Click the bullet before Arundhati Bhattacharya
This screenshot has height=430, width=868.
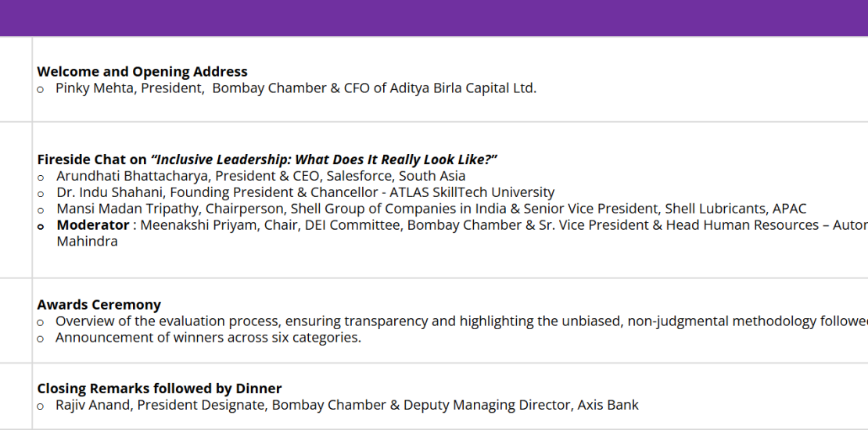[x=41, y=177]
